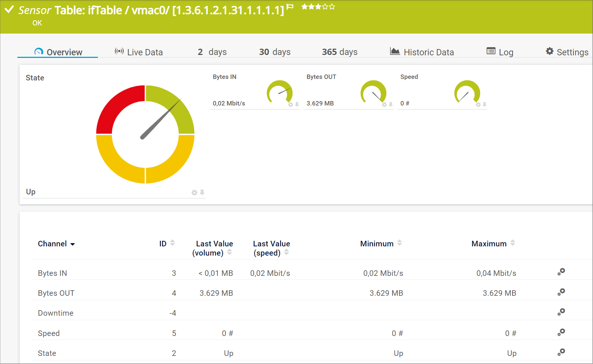Click the Bytes OUT channel name

[56, 293]
